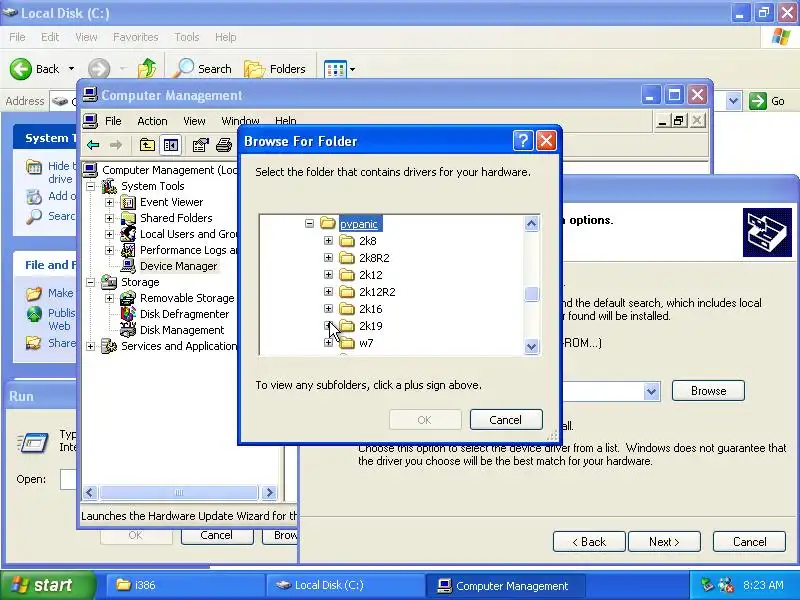Viewport: 800px width, 600px height.
Task: Open Search in Local Disk toolbar
Action: point(203,69)
